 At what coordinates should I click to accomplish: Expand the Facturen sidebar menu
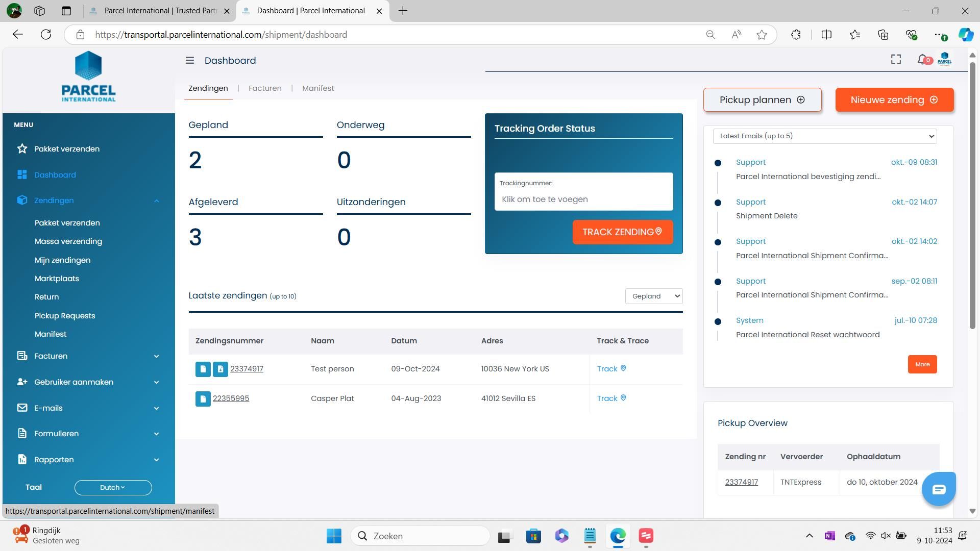[156, 356]
